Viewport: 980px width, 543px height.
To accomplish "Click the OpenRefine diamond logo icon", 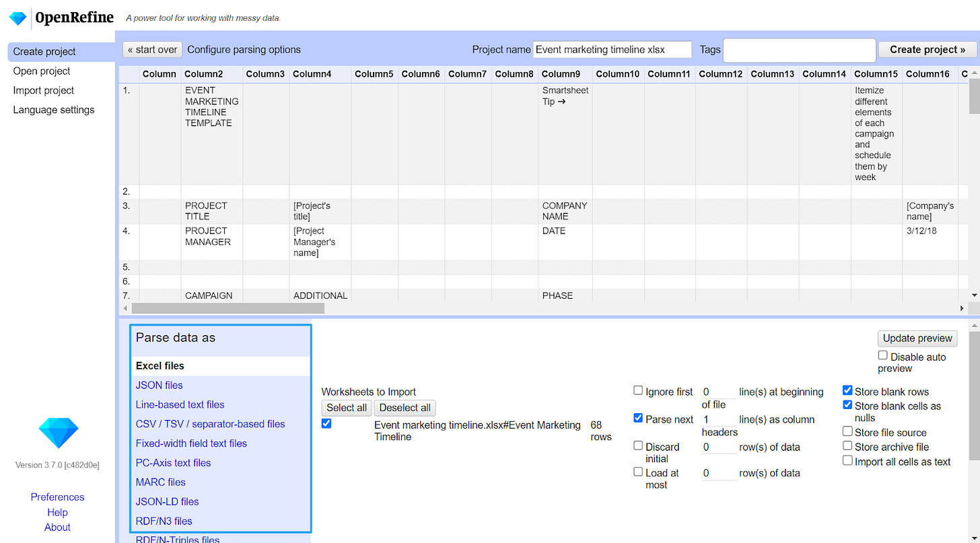I will (x=17, y=18).
